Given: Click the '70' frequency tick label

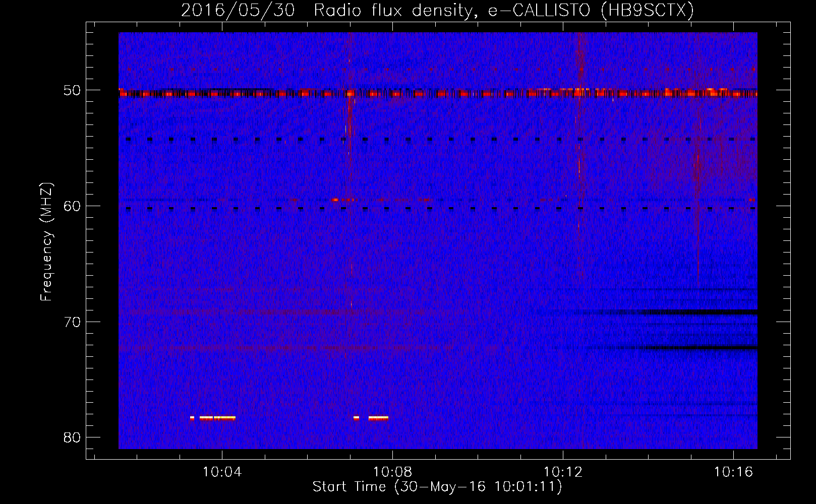Looking at the screenshot, I should 72,322.
